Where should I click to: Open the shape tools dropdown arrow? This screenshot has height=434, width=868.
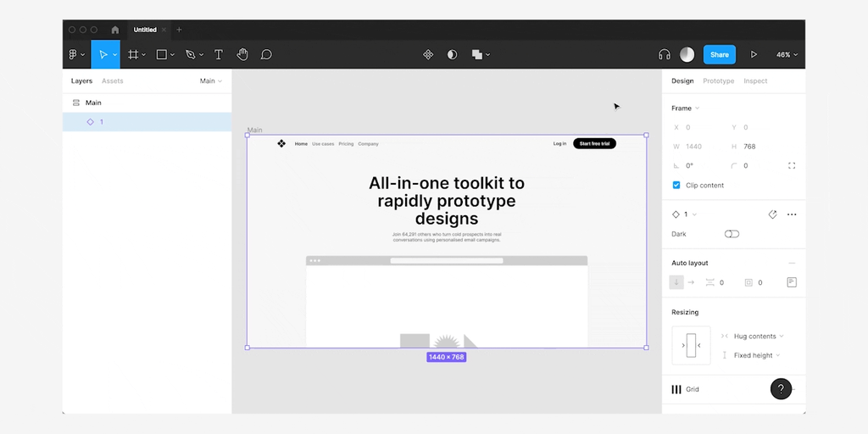172,55
